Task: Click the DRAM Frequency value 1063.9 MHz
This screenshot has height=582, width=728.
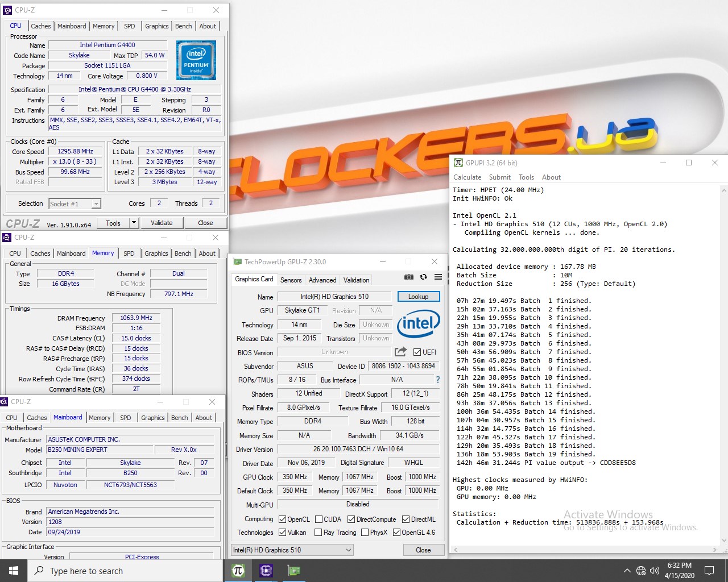Action: coord(136,318)
